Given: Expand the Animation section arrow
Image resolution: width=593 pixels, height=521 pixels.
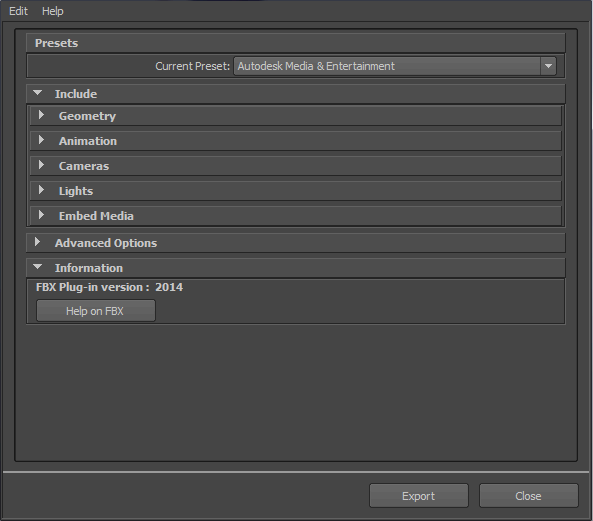Looking at the screenshot, I should point(41,140).
